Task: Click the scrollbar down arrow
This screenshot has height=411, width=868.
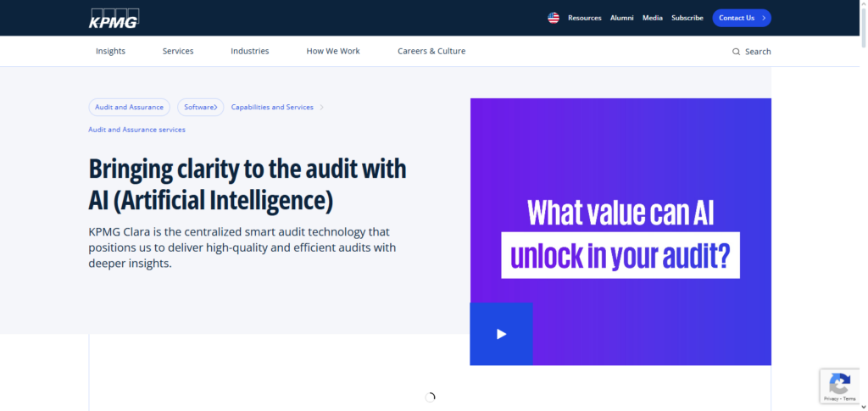Action: point(864,407)
